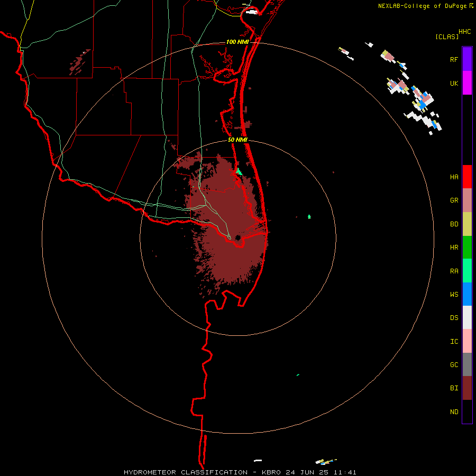
Task: Click the GR legend label
Action: point(454,200)
